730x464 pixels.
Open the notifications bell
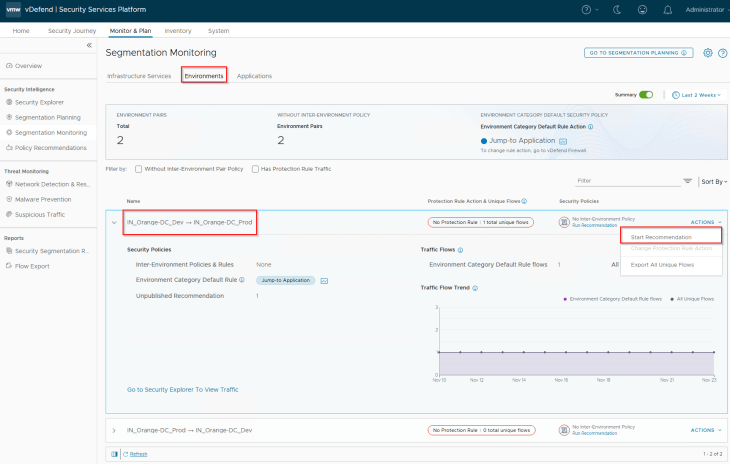pos(668,9)
